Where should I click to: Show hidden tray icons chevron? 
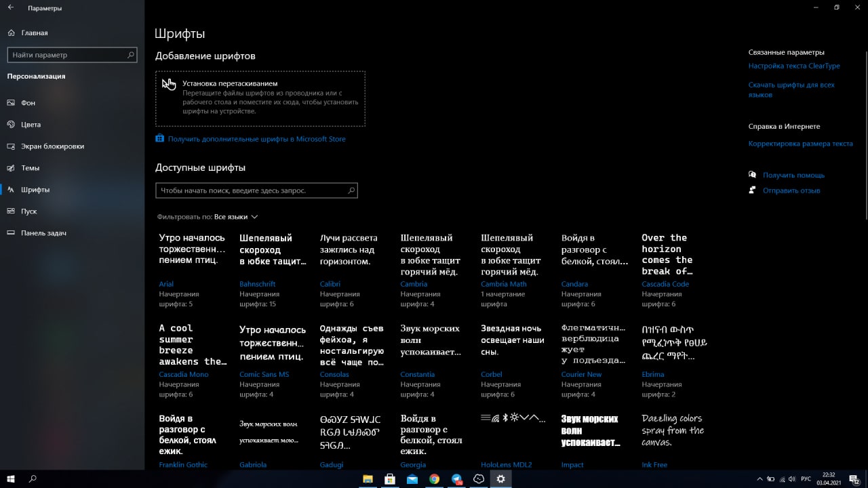tap(759, 479)
